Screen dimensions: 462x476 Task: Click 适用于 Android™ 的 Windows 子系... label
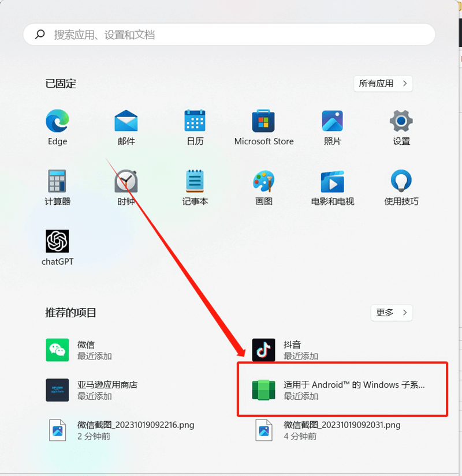(354, 385)
